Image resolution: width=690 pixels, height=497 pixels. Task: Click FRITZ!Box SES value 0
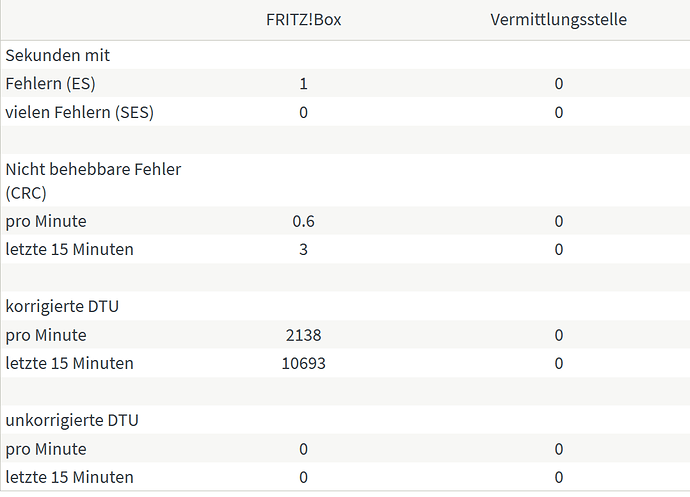tap(303, 112)
